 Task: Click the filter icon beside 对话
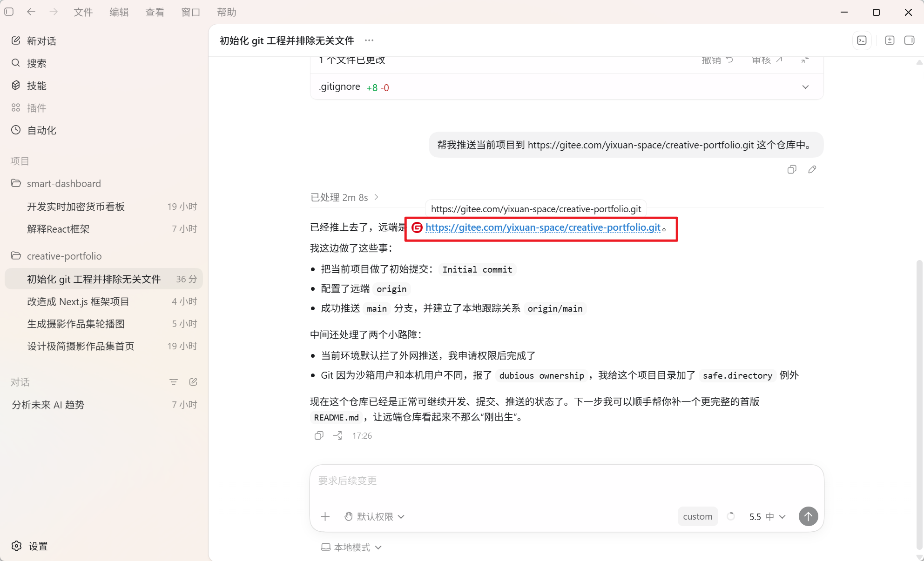(174, 382)
